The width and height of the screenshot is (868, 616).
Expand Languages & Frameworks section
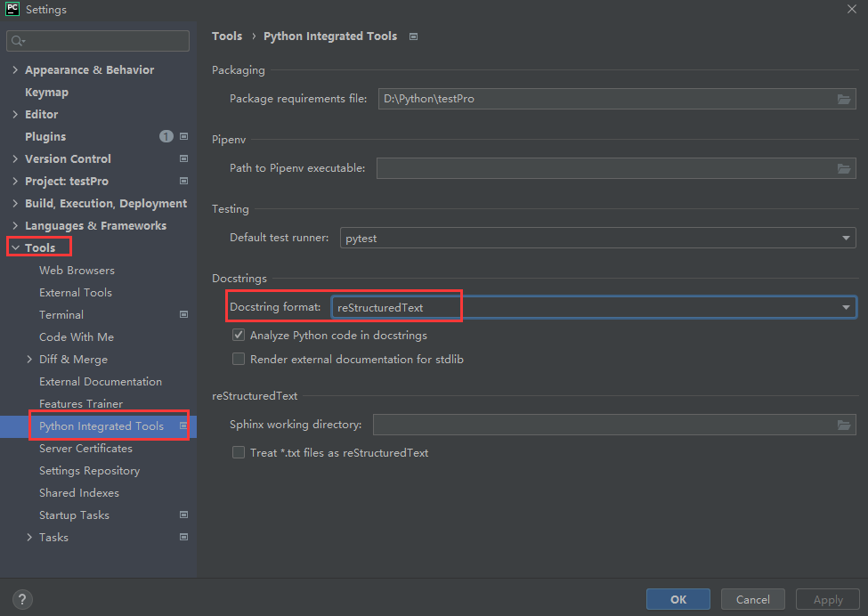click(x=15, y=225)
